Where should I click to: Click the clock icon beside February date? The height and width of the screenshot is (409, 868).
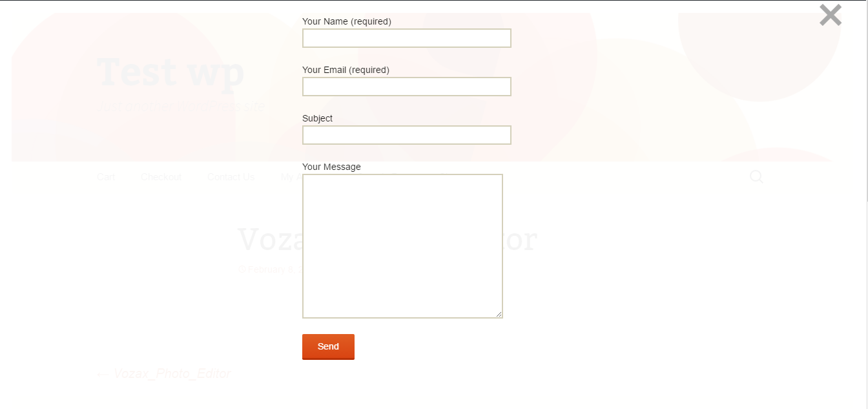[x=242, y=269]
